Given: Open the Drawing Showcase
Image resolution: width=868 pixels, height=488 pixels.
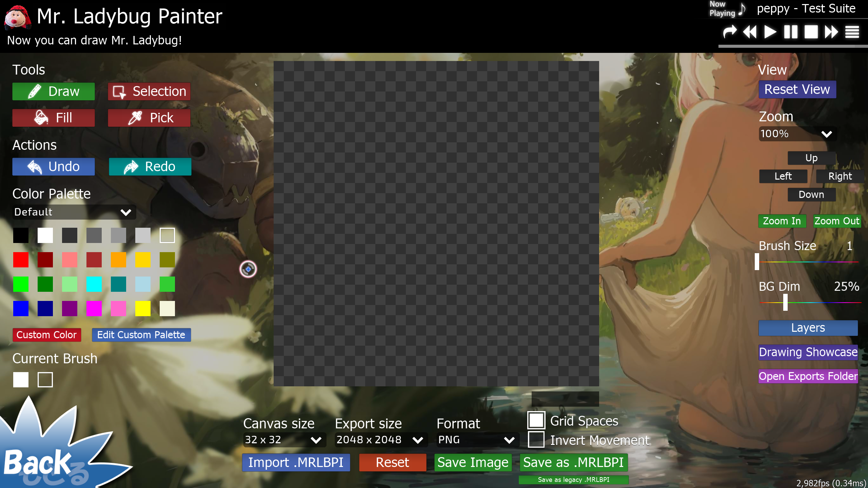Looking at the screenshot, I should click(808, 352).
